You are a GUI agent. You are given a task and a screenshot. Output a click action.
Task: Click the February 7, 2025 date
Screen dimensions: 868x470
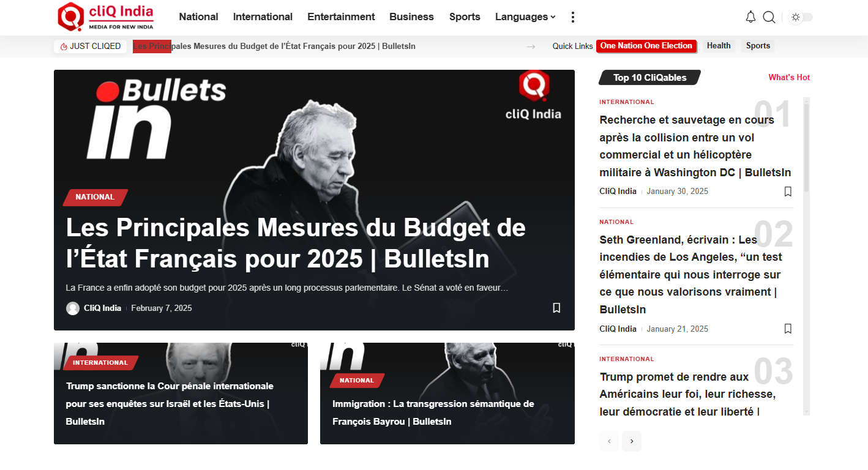162,308
